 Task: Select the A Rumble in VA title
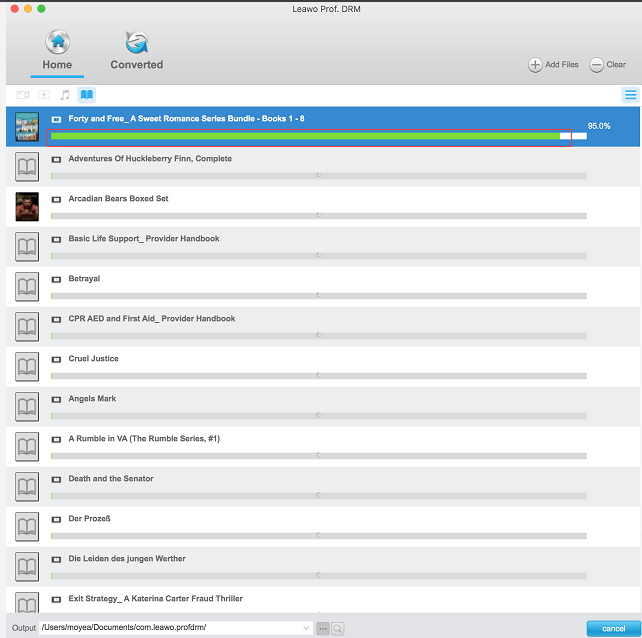coord(144,439)
